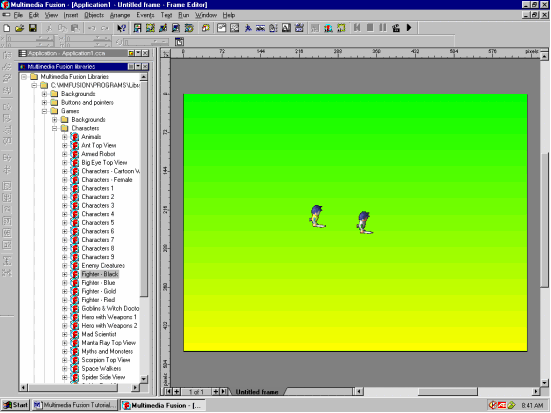
Task: Select Space Walkers library
Action: (x=101, y=368)
